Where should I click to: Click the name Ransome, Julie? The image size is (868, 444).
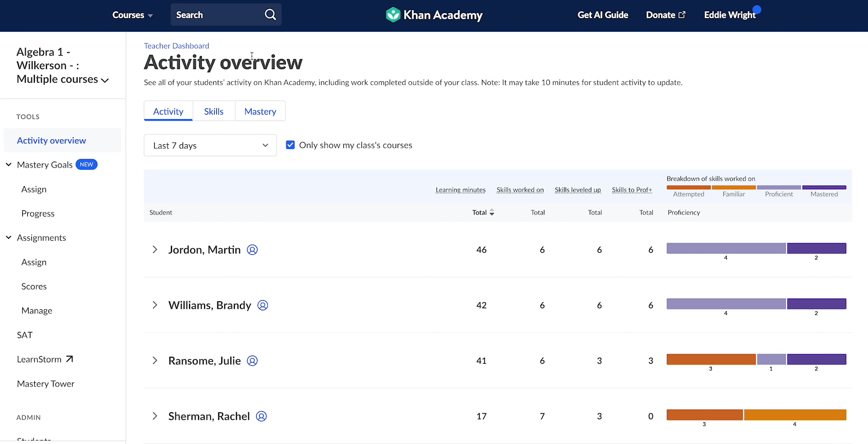click(x=204, y=361)
